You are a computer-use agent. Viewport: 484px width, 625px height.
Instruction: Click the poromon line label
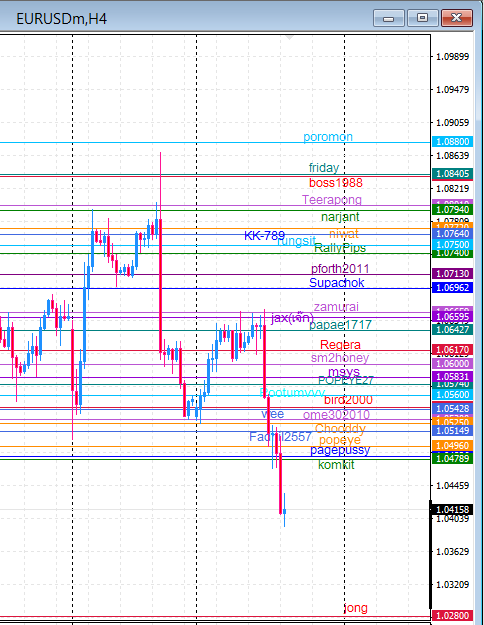pos(328,137)
